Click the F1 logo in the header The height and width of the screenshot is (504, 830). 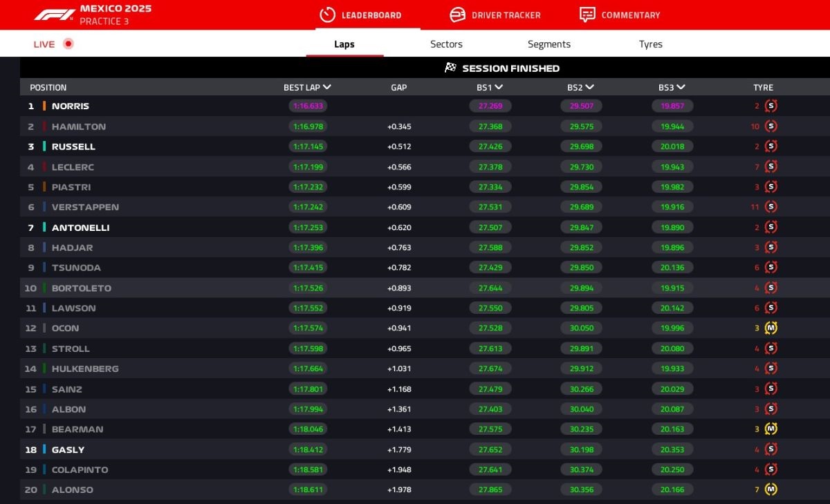(54, 15)
